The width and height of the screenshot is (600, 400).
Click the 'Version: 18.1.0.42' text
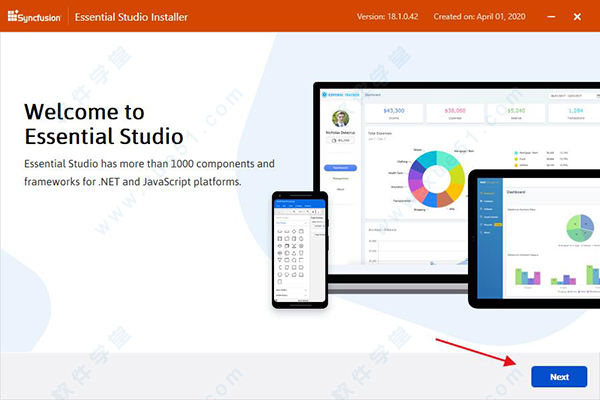pos(387,16)
